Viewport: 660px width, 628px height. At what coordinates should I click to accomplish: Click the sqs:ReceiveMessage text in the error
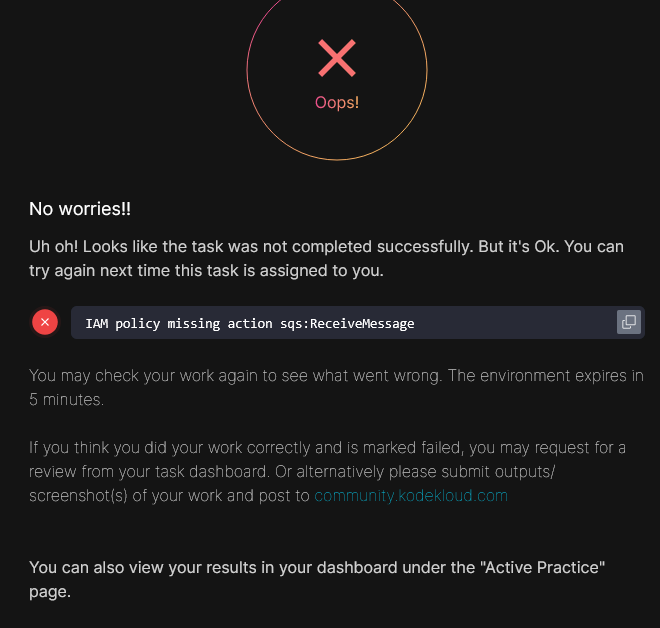point(348,323)
